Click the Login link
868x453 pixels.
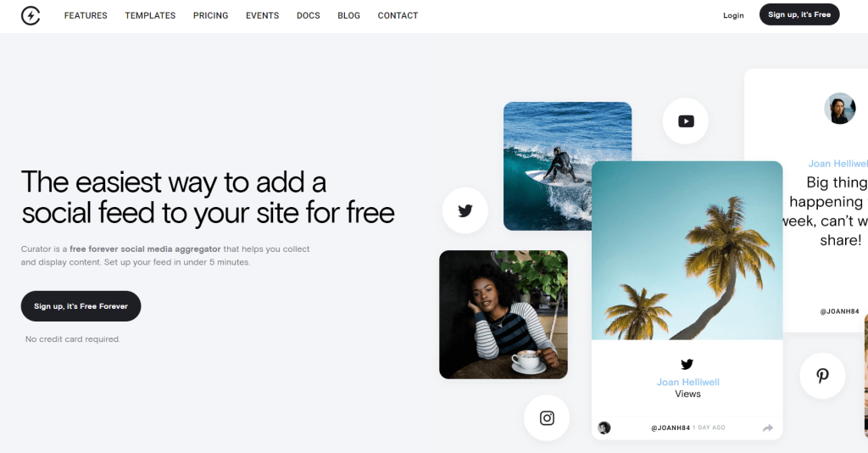[733, 15]
